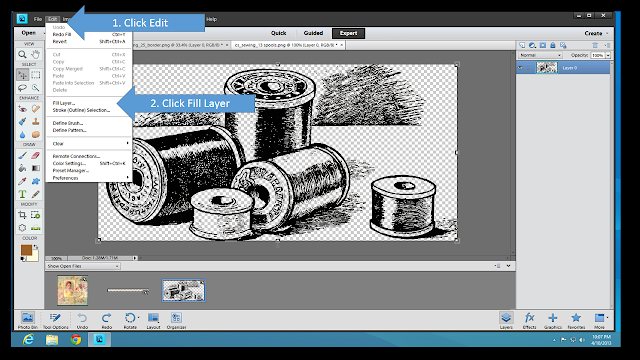Select the Gradient tool
Viewport: 640px width, 360px height.
pyautogui.click(x=36, y=168)
